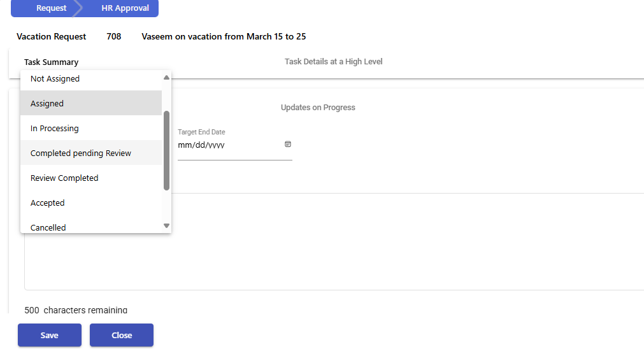
Task: Click the Task Summary section header
Action: tap(52, 62)
